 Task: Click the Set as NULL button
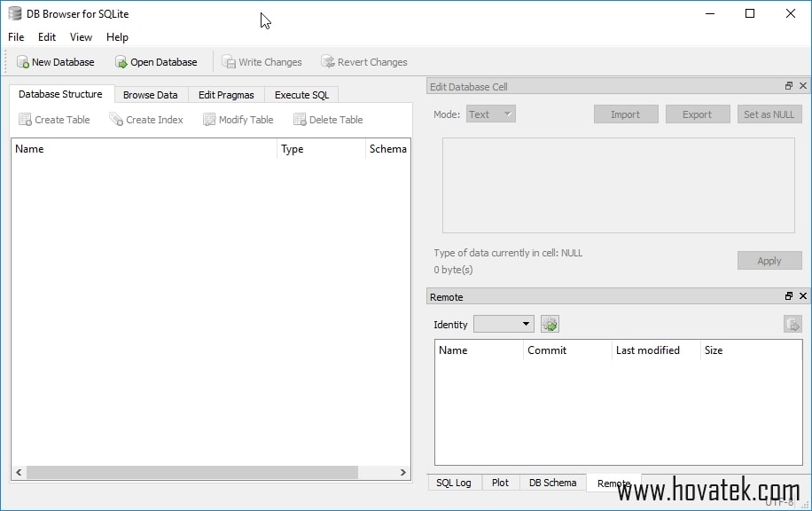point(769,114)
